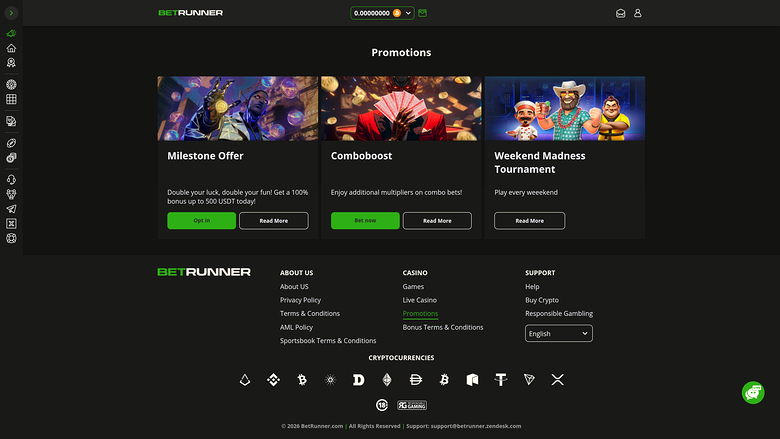Viewport: 780px width, 439px height.
Task: Open the Comboboost banner image
Action: point(401,108)
